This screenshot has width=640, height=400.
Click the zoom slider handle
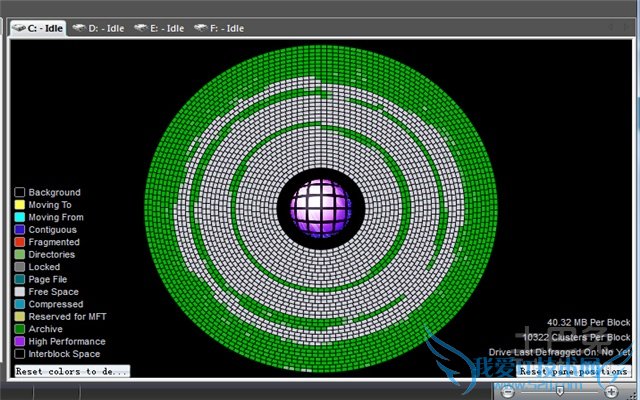(x=559, y=391)
